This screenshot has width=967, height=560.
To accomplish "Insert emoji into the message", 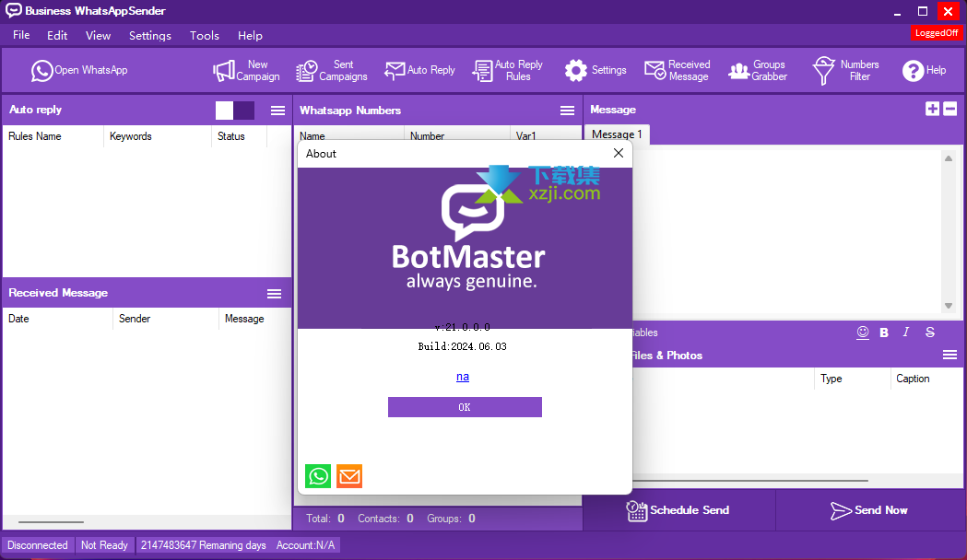I will coord(863,332).
